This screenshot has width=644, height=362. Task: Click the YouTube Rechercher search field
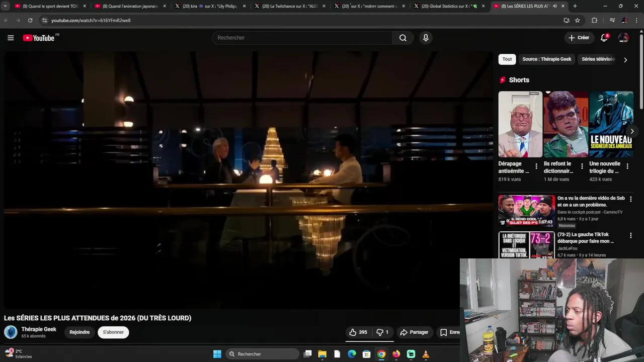click(302, 38)
